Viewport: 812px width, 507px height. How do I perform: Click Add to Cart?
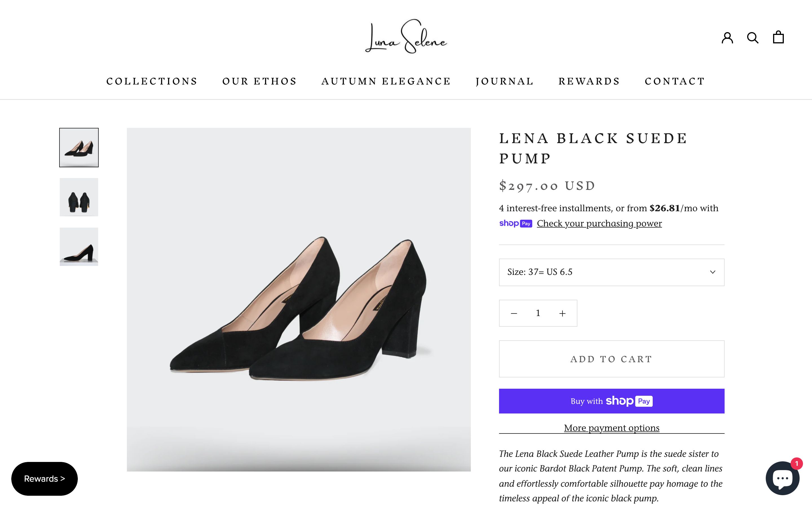611,359
